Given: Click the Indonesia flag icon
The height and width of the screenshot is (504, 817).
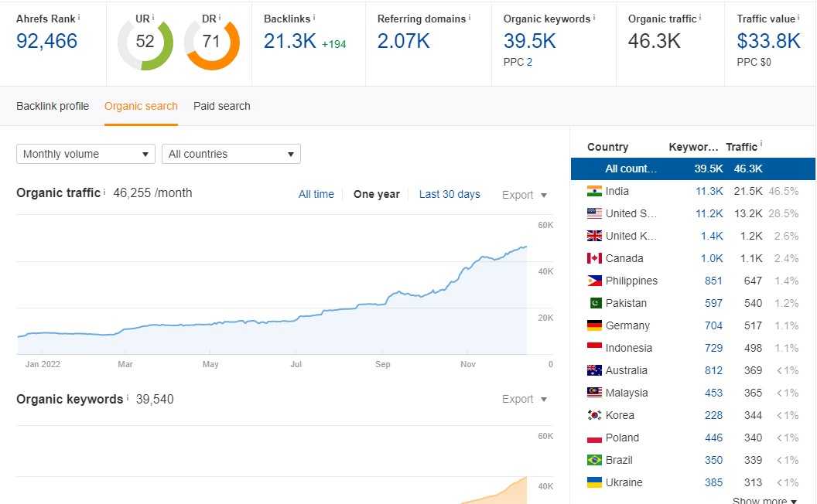Looking at the screenshot, I should (x=594, y=348).
